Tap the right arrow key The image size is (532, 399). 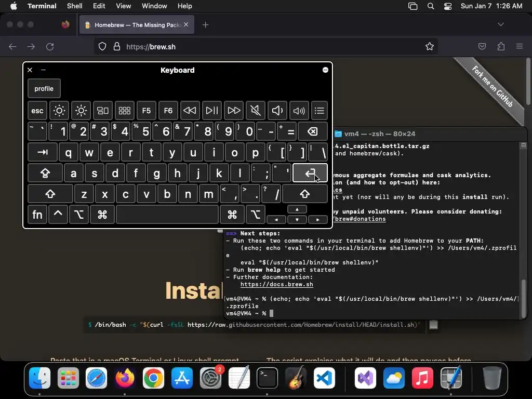[x=317, y=220]
